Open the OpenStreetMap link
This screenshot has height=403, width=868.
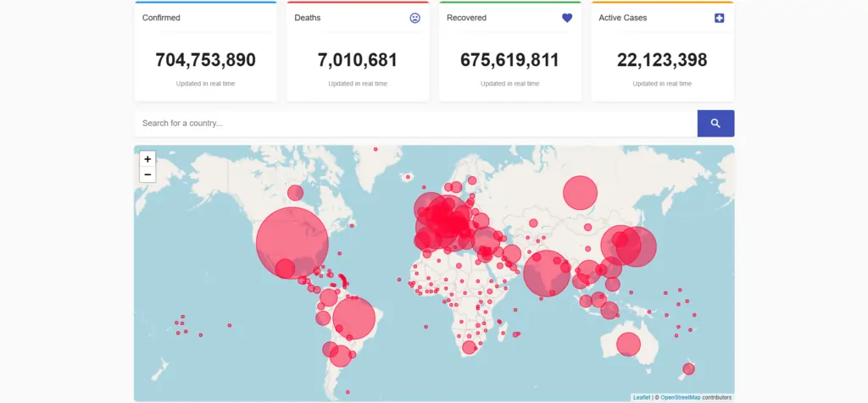point(679,397)
